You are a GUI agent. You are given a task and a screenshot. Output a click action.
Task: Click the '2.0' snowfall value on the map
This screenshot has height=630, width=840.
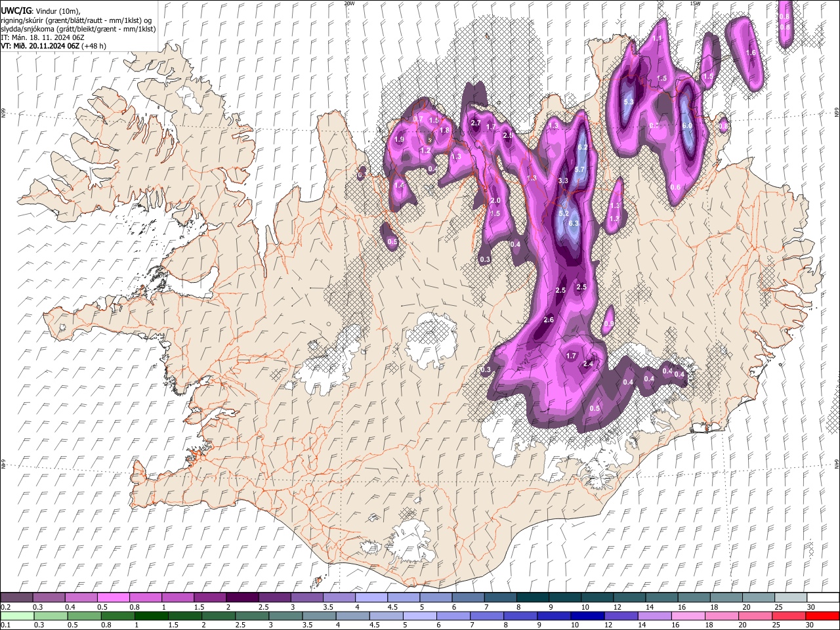pyautogui.click(x=495, y=201)
